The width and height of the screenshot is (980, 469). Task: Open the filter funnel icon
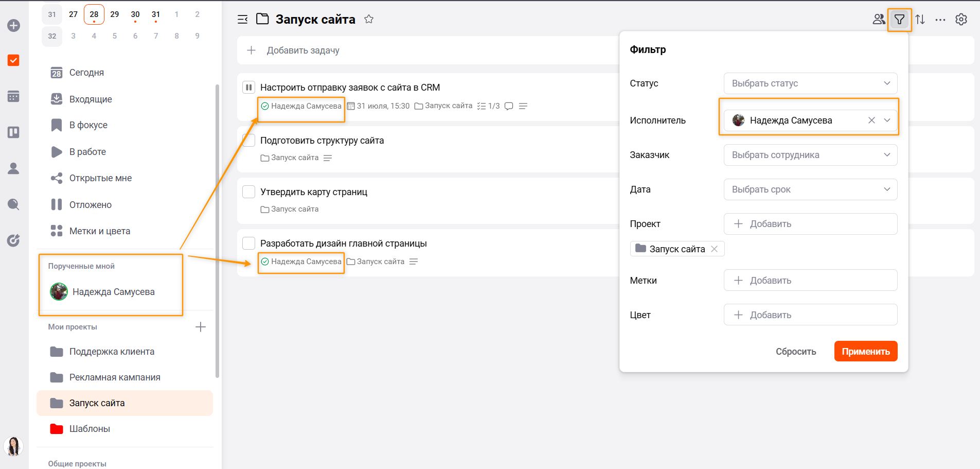pos(899,20)
